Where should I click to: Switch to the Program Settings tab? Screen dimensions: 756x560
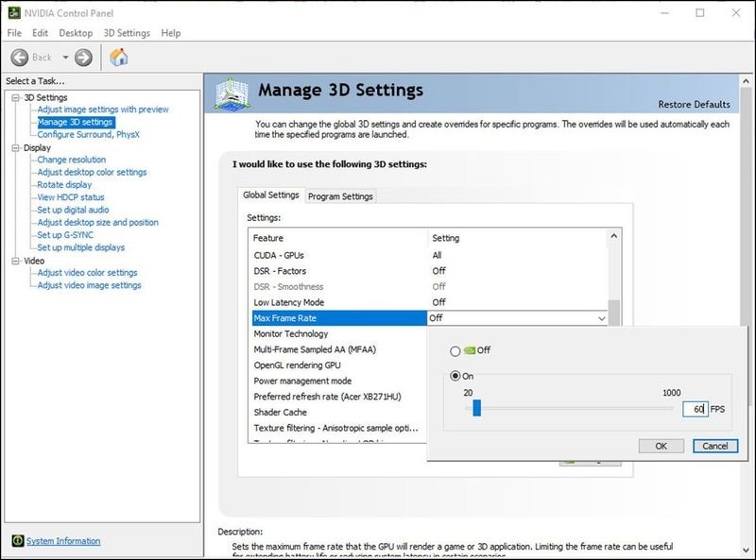(340, 196)
